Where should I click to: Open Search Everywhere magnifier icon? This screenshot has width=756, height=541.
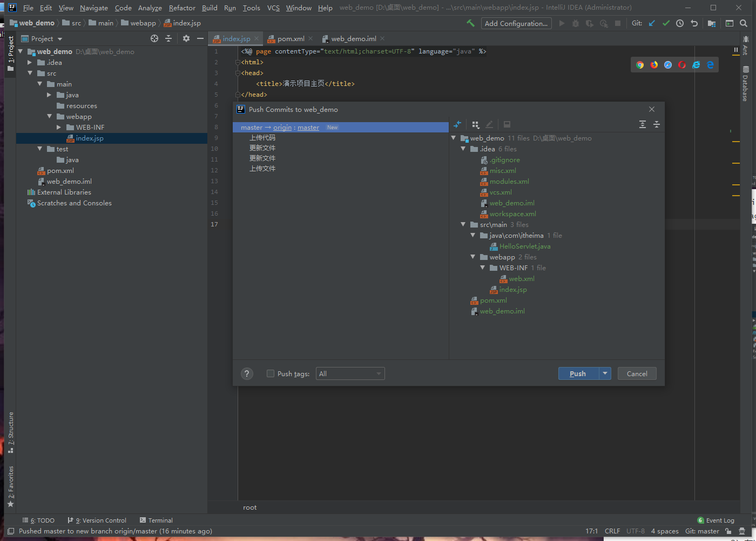[744, 23]
